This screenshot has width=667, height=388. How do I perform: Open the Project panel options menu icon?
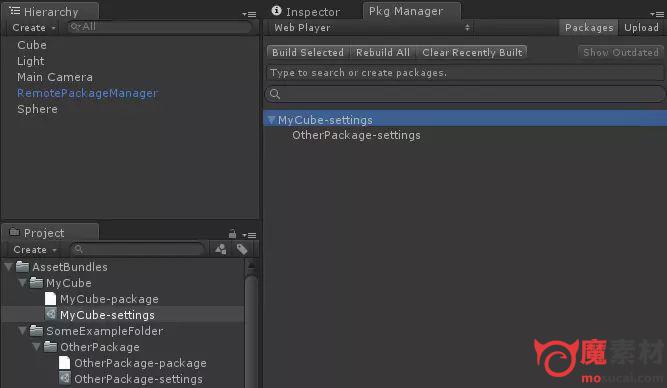click(249, 235)
